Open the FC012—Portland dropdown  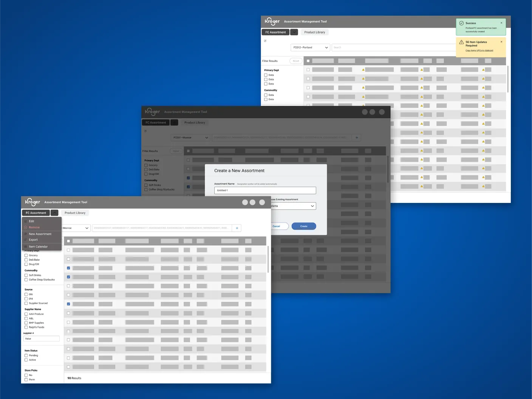(311, 48)
